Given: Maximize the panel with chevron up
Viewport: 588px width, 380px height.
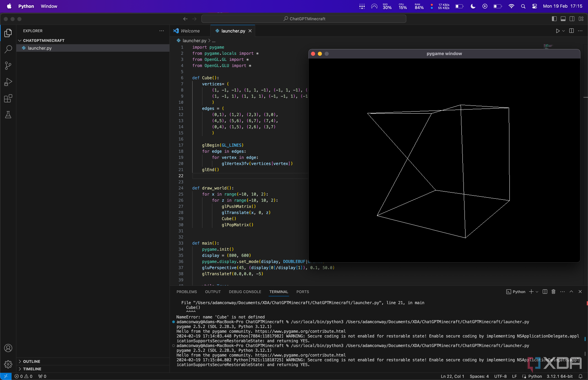Looking at the screenshot, I should click(x=571, y=292).
